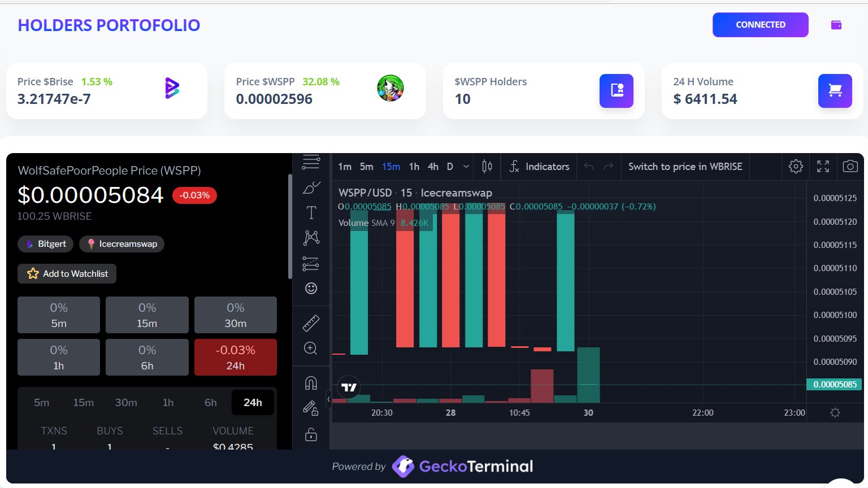Viewport: 868px width, 488px height.
Task: Toggle stay in drawing mode pencil-lock
Action: pos(311,408)
